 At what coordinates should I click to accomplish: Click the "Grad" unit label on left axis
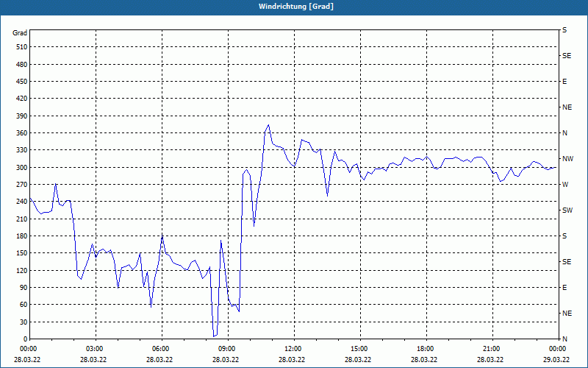tap(20, 33)
